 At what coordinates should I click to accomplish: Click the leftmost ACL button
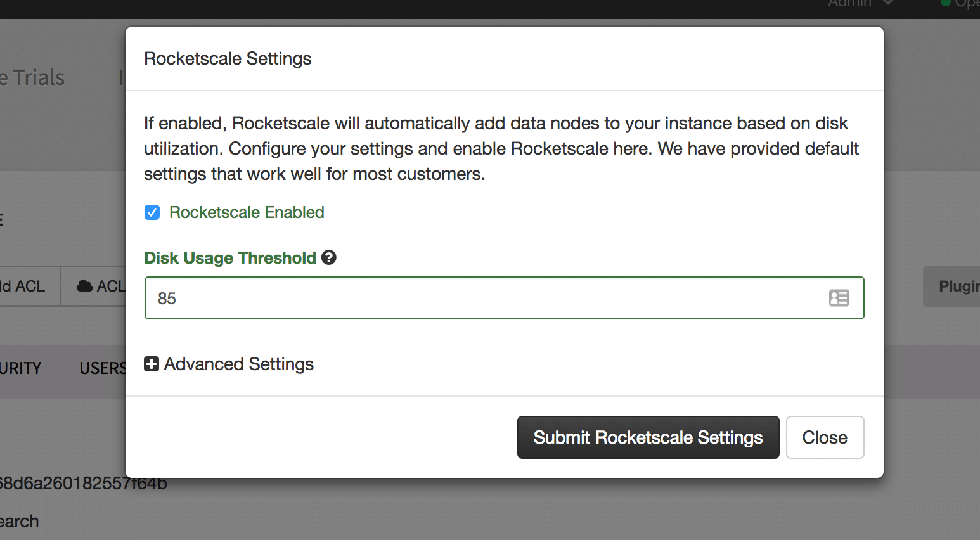click(x=25, y=286)
